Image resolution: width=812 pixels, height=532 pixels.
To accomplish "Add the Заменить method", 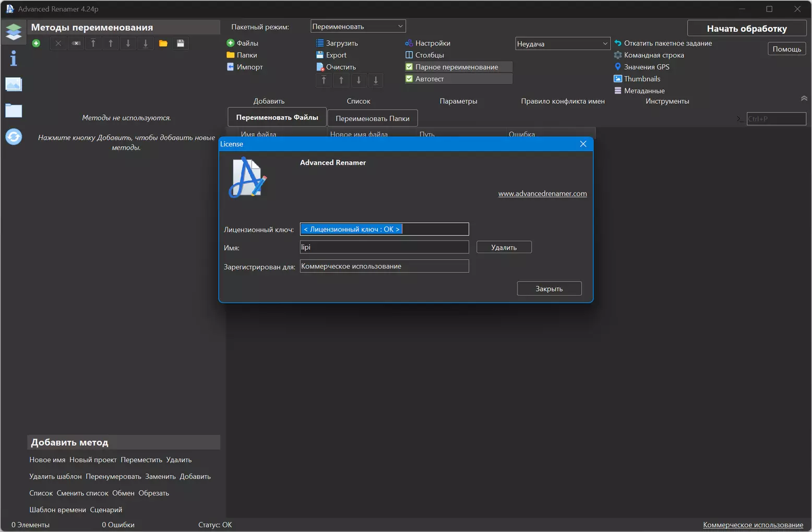I will coord(160,477).
